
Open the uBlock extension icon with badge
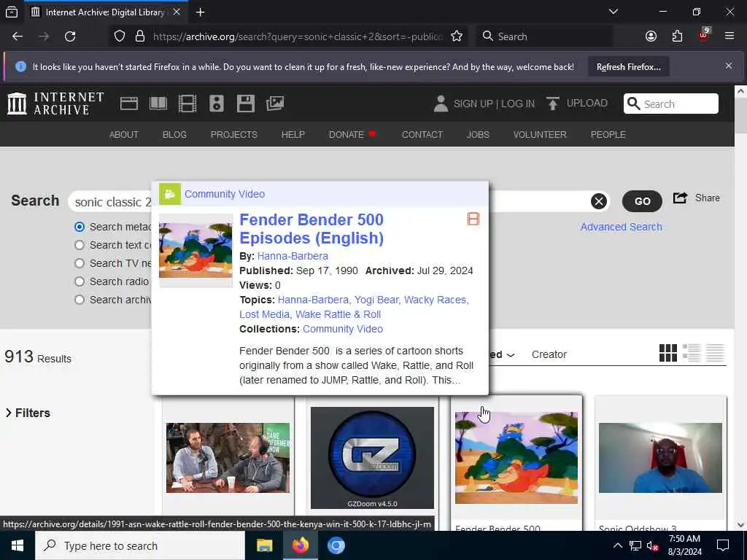tap(704, 35)
